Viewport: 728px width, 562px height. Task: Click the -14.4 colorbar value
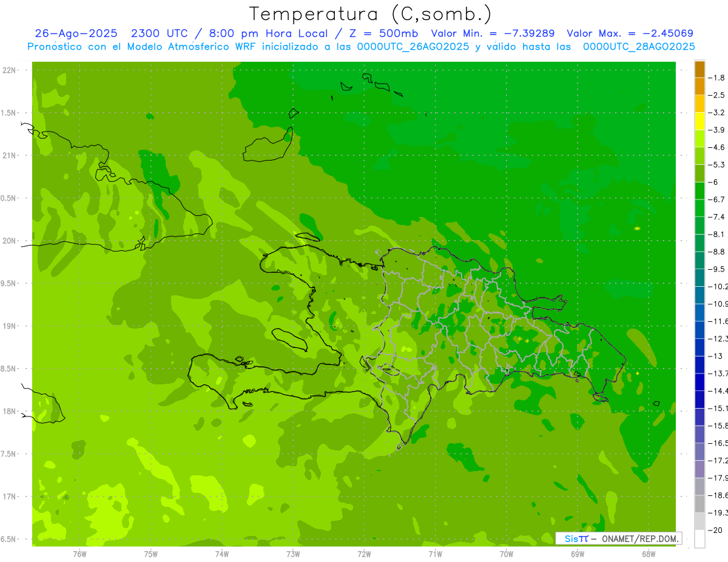click(718, 390)
